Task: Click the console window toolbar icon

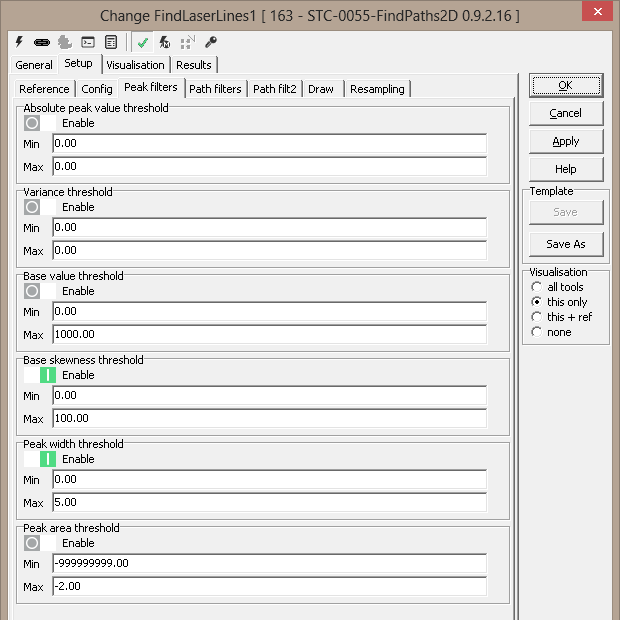Action: point(88,42)
